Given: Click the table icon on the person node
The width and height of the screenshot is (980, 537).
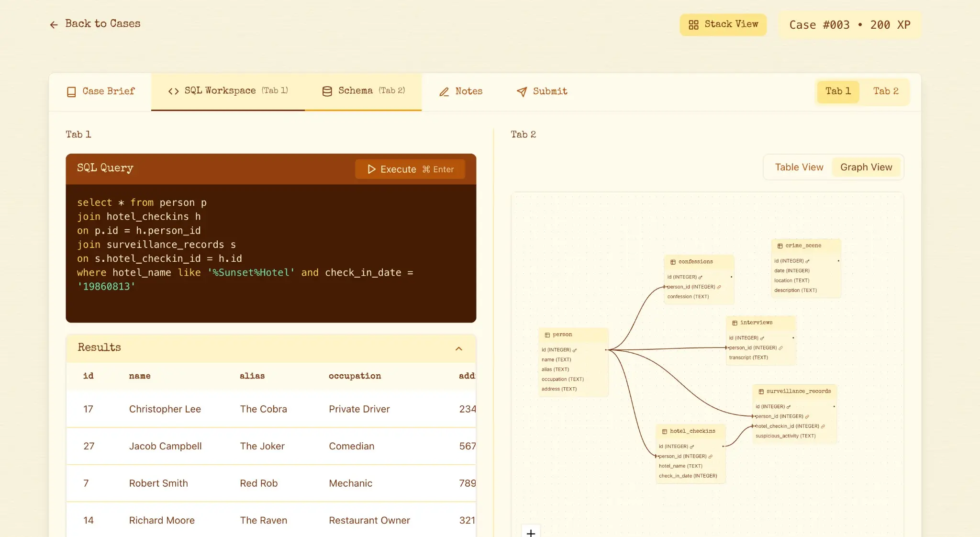Looking at the screenshot, I should [x=547, y=335].
